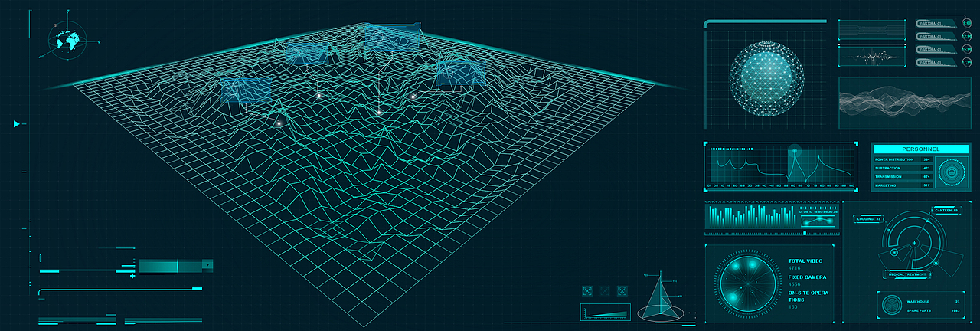Click the teal gradient progress bar
Viewport: 980px width, 331px height.
(x=170, y=266)
